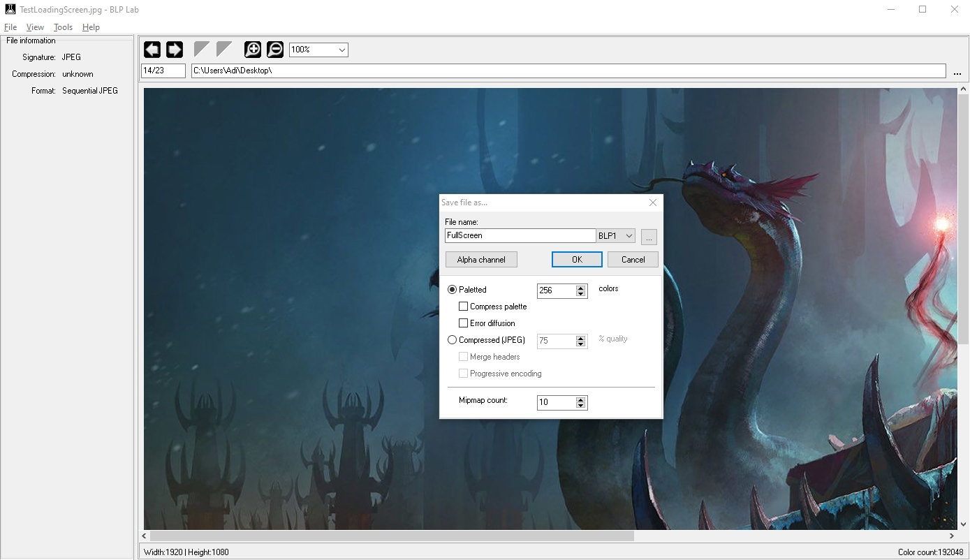Maximize the BLP Lab window
970x560 pixels.
point(923,9)
